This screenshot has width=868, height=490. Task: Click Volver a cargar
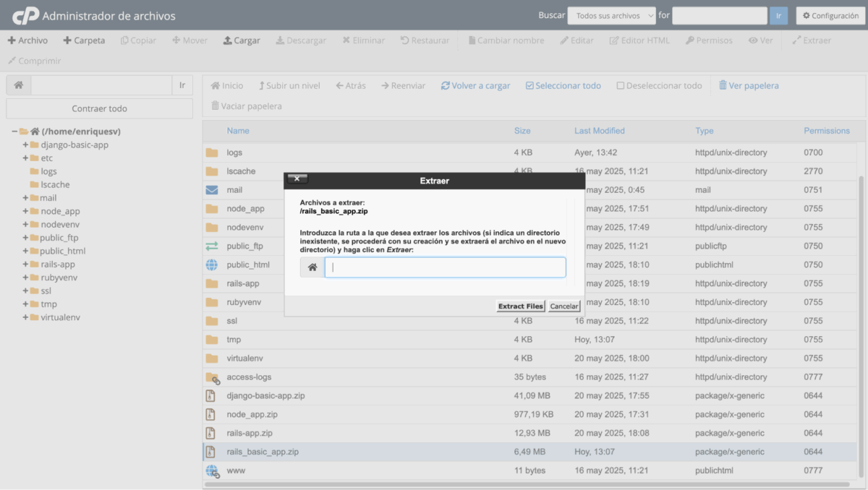[476, 85]
